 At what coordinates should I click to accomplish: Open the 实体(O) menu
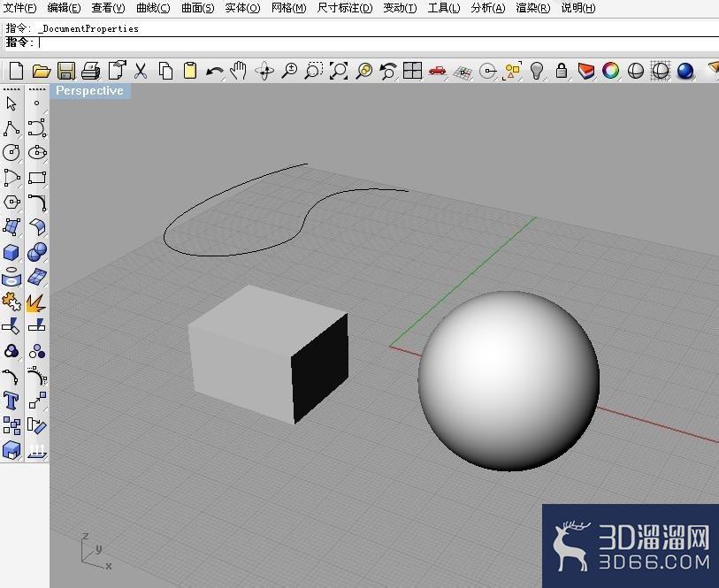pyautogui.click(x=242, y=8)
